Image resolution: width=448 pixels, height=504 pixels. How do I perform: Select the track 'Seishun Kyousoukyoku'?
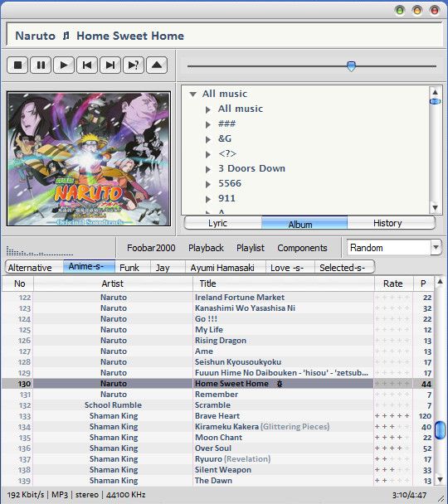[217, 362]
